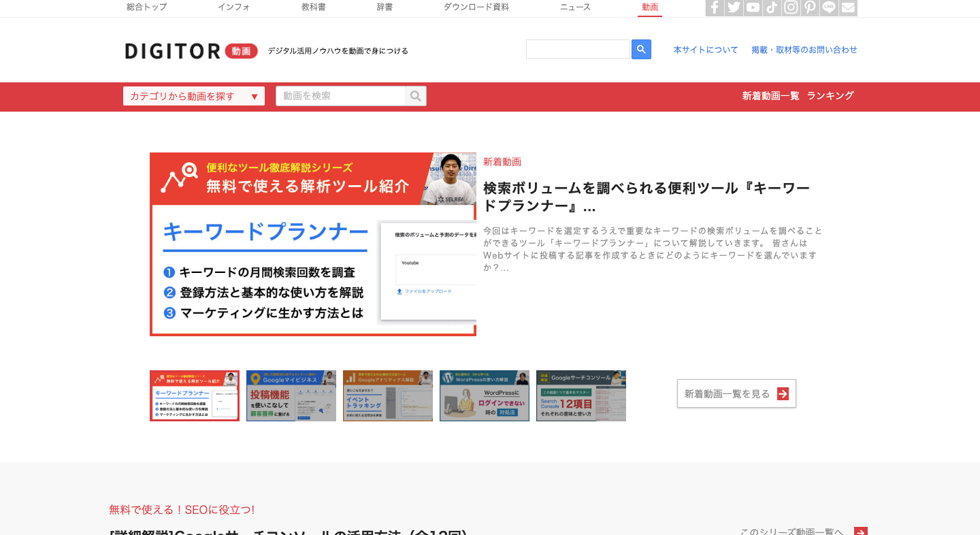Viewport: 980px width, 535px height.
Task: Open the 教科書 tab
Action: [313, 7]
